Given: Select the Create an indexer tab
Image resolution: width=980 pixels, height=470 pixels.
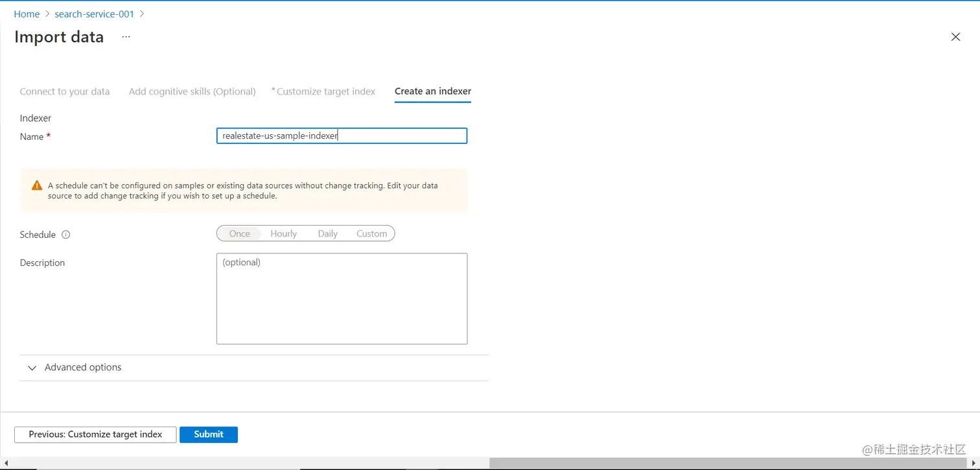Looking at the screenshot, I should (433, 91).
